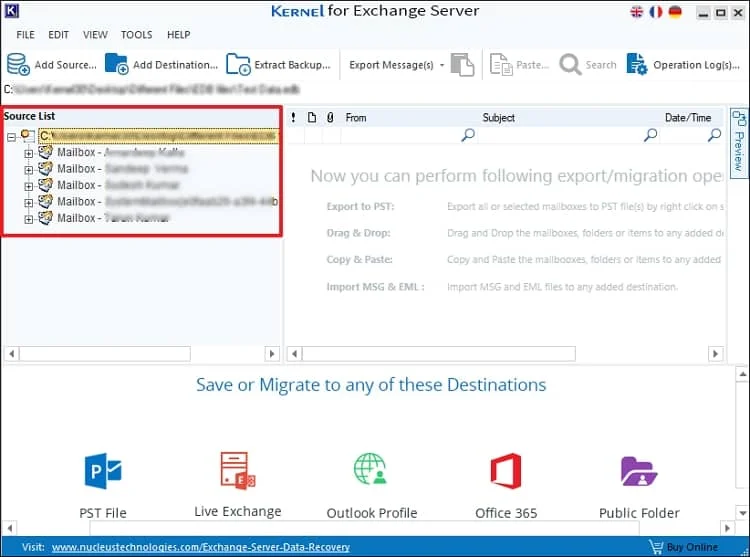The height and width of the screenshot is (557, 750).
Task: Click the Add Destination folder icon
Action: tap(117, 64)
